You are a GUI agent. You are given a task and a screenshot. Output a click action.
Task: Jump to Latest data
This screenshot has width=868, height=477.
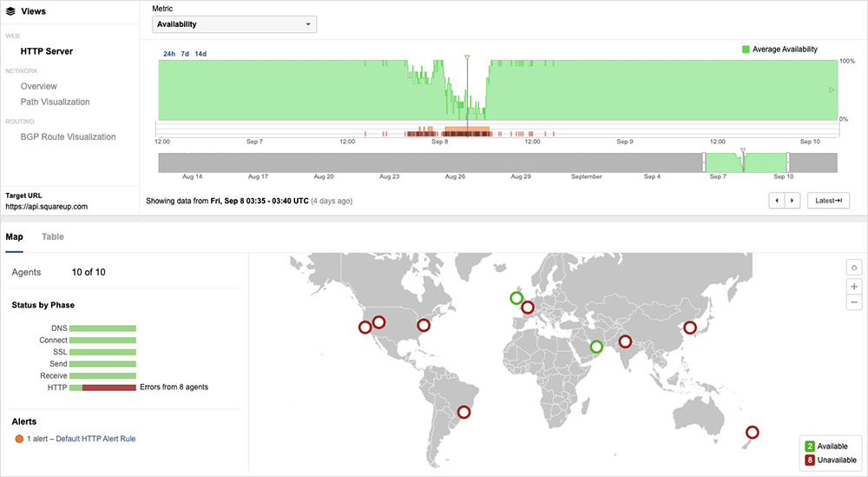click(827, 201)
